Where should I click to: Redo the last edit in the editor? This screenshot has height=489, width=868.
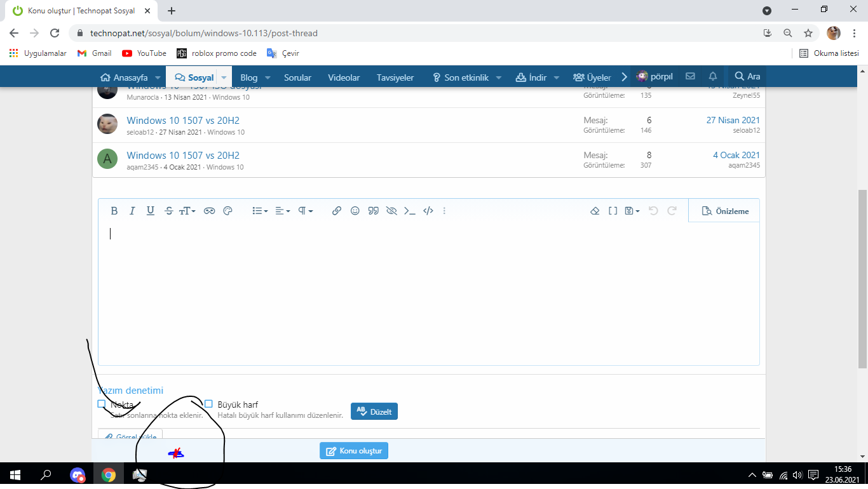pyautogui.click(x=672, y=211)
